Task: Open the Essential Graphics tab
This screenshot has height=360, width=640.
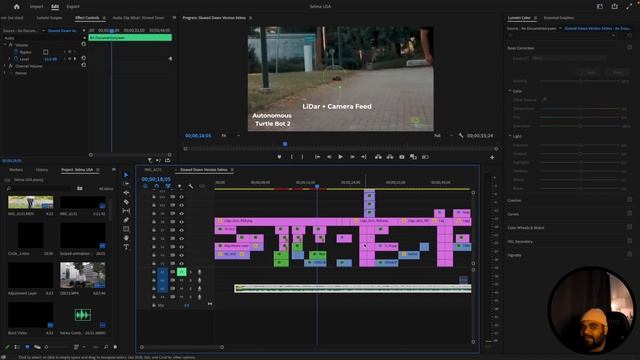Action: point(559,18)
